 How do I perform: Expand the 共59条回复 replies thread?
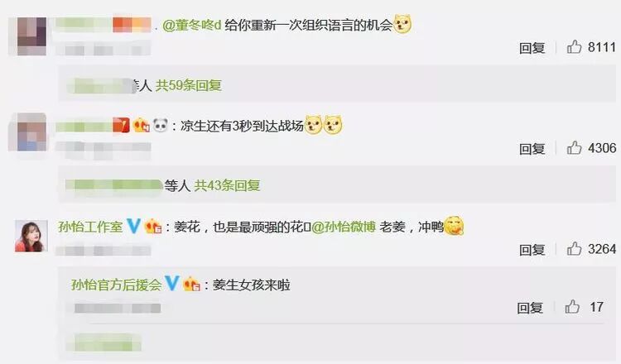189,85
